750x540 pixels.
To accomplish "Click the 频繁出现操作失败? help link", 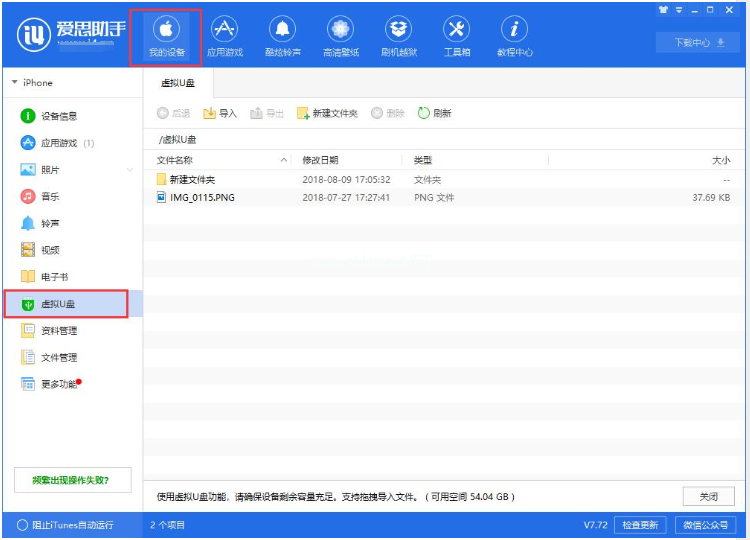I will click(x=70, y=480).
